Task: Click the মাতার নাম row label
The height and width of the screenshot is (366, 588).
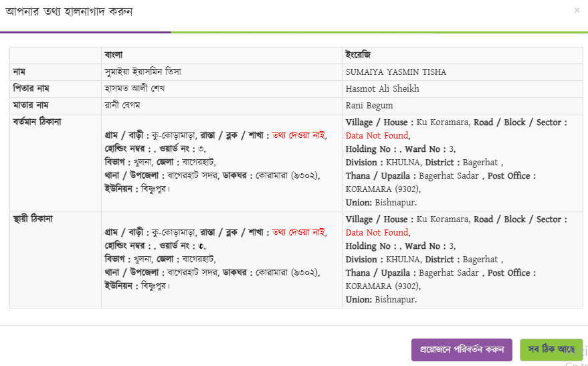Action: [31, 105]
